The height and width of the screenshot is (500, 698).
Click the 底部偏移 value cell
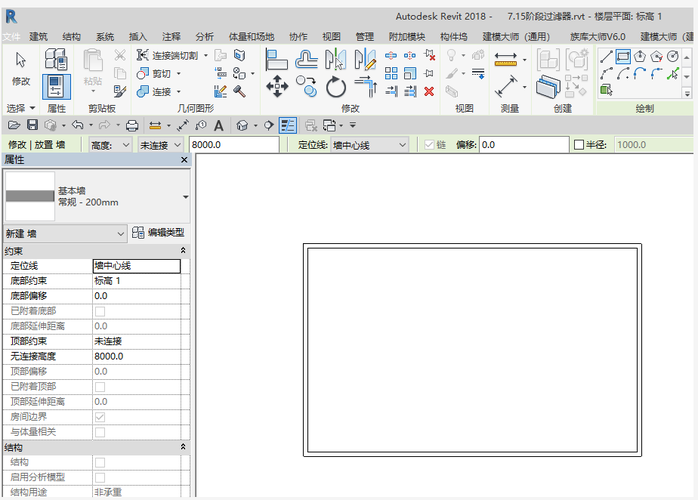pyautogui.click(x=136, y=296)
